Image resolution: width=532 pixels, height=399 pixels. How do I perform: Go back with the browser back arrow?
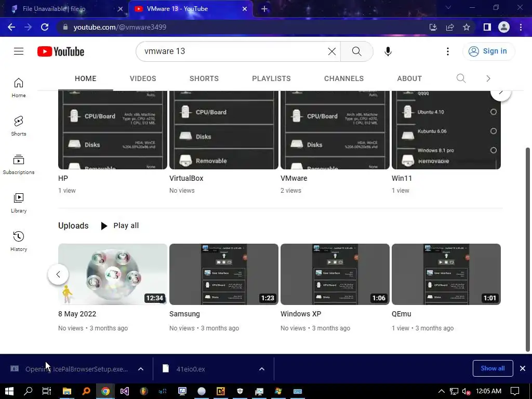[x=11, y=27]
